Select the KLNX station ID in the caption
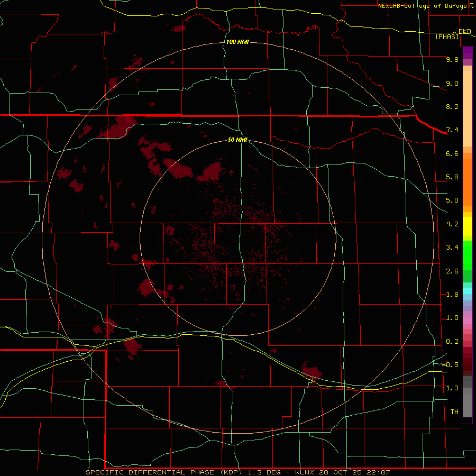Image resolution: width=476 pixels, height=476 pixels. tap(306, 472)
